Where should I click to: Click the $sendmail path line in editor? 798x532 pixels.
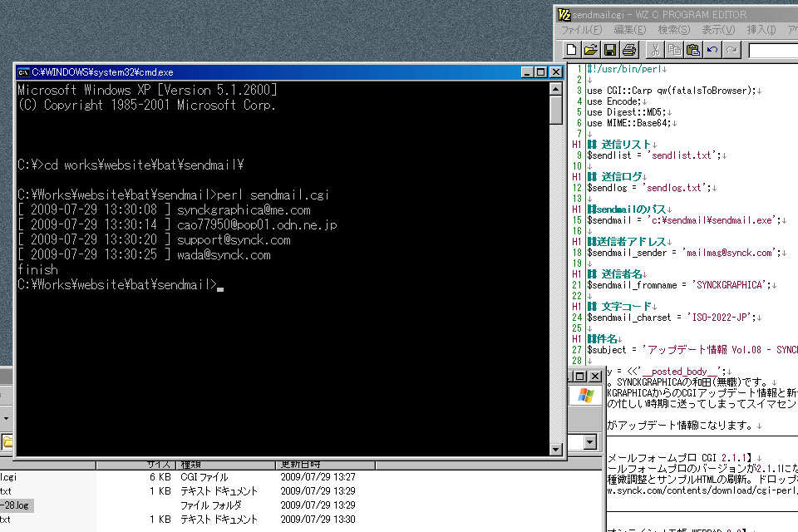coord(687,220)
